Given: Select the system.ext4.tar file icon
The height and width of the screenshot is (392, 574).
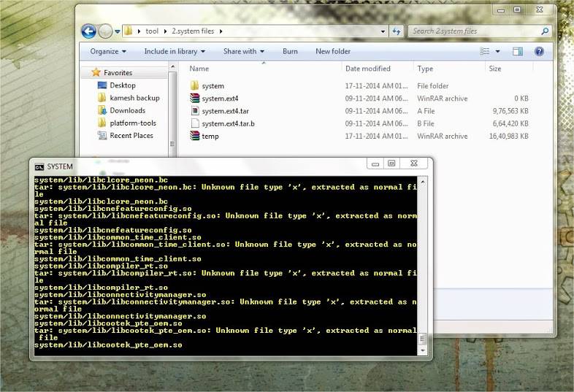Looking at the screenshot, I should click(195, 110).
